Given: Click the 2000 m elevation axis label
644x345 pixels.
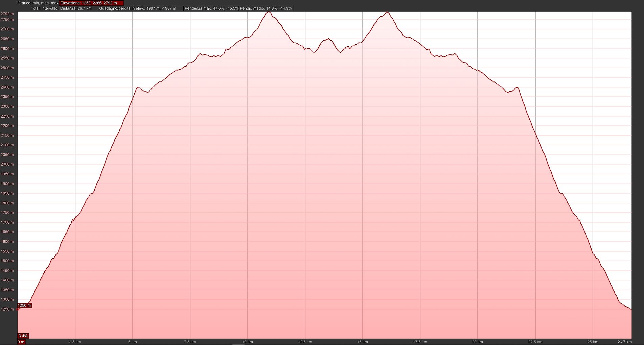Looking at the screenshot, I should [x=7, y=164].
